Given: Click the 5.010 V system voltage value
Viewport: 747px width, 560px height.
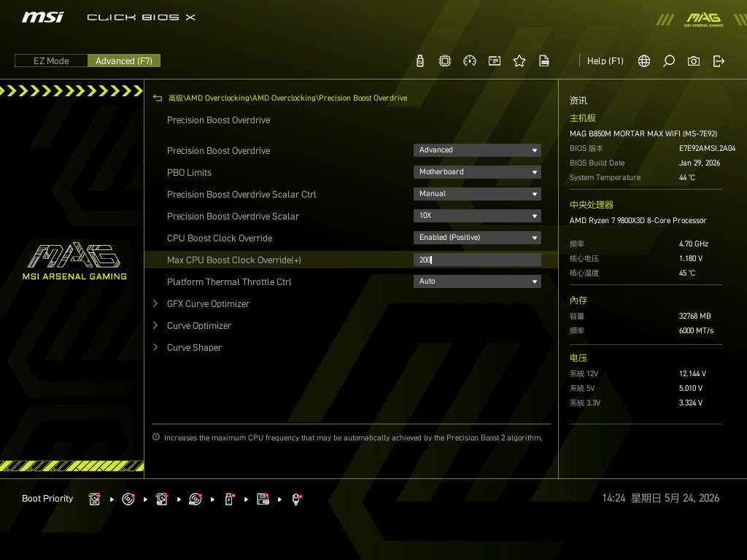Looking at the screenshot, I should click(691, 388).
